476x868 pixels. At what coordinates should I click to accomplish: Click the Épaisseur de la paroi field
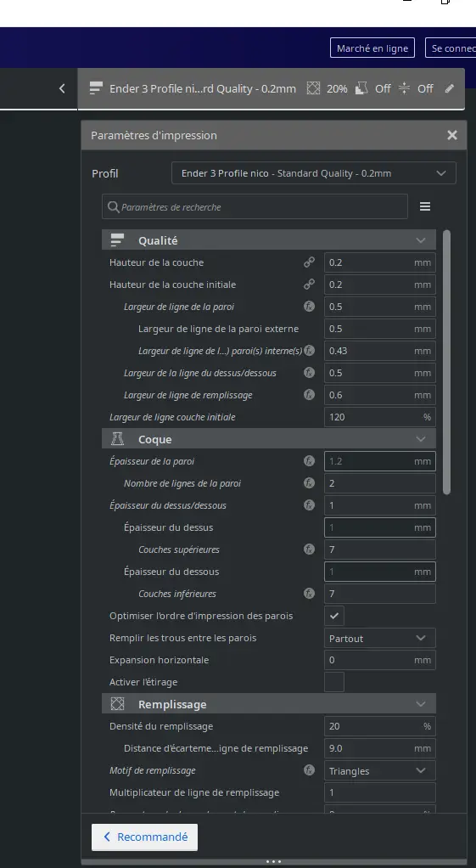click(x=380, y=461)
